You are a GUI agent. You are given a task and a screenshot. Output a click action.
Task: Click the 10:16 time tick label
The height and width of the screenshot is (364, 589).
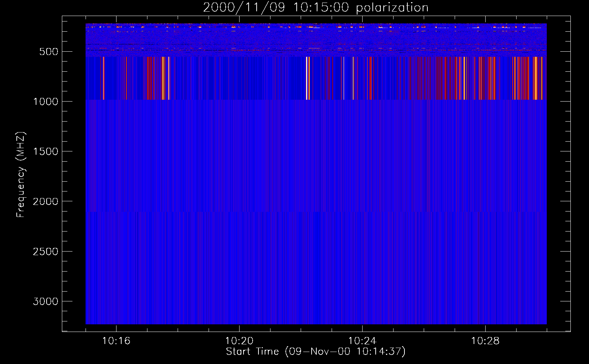(116, 341)
